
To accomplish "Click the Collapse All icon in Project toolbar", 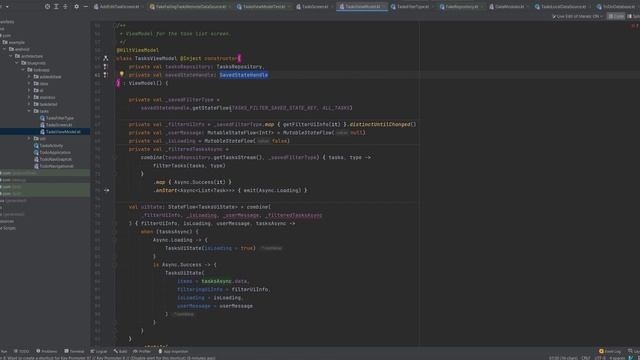I will (65, 7).
